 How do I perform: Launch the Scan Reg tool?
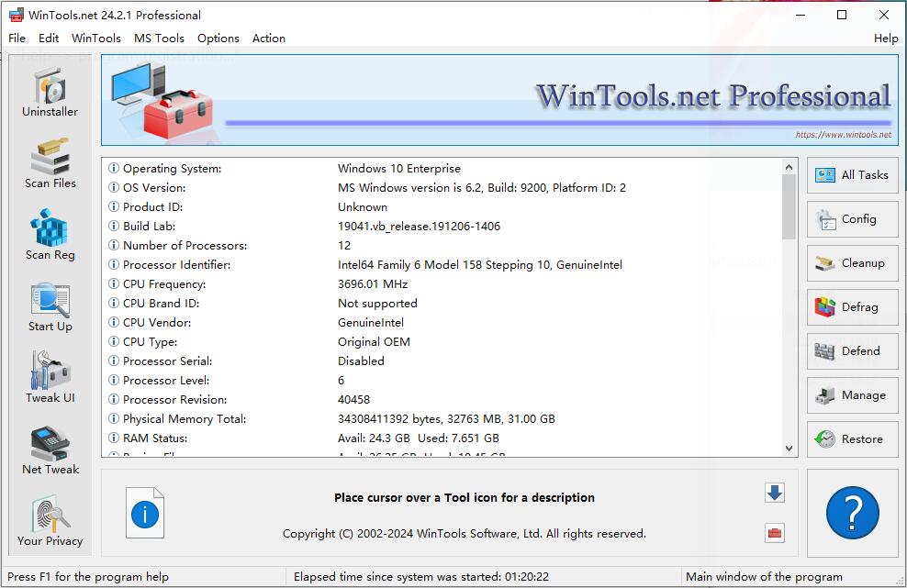(x=50, y=237)
